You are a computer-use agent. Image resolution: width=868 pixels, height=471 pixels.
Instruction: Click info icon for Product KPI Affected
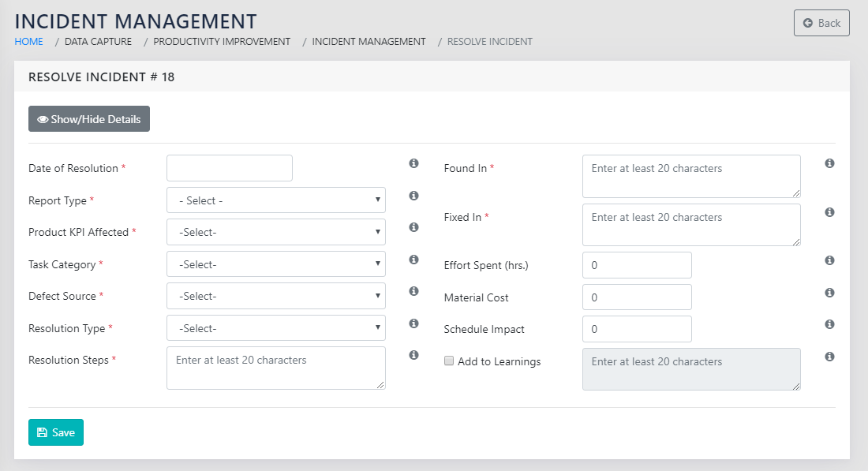click(x=413, y=227)
